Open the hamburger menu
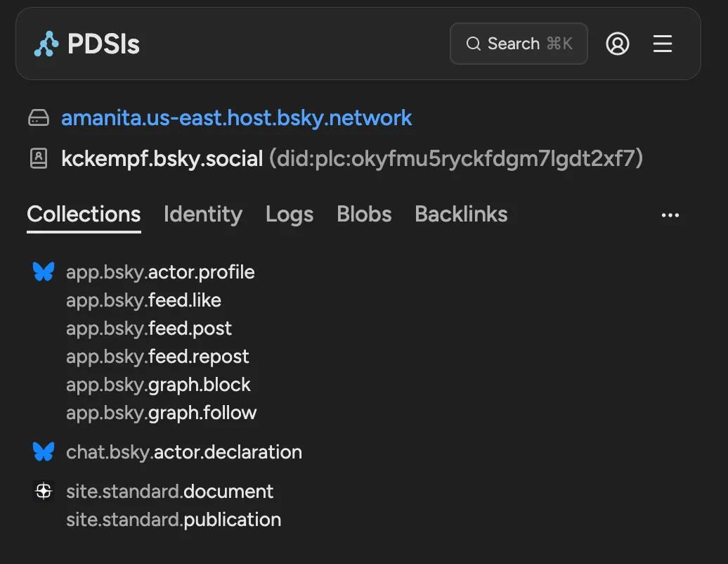This screenshot has height=564, width=728. [x=663, y=44]
